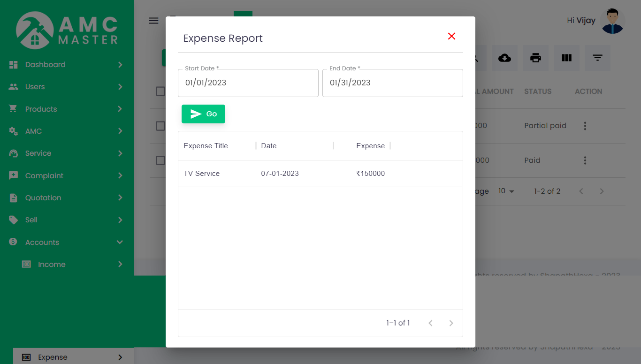Toggle the select-all header checkbox
The width and height of the screenshot is (641, 364).
pos(160,91)
